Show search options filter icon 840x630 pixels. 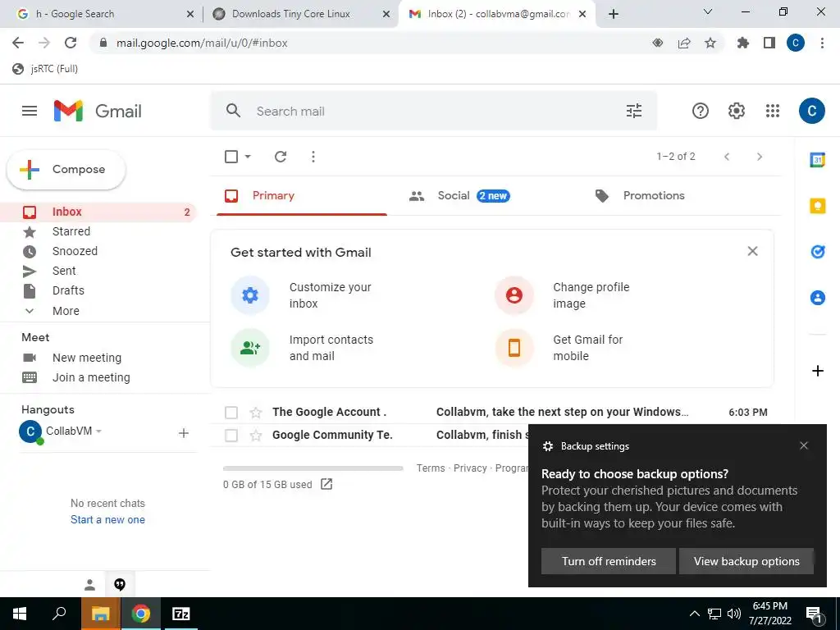click(x=634, y=111)
